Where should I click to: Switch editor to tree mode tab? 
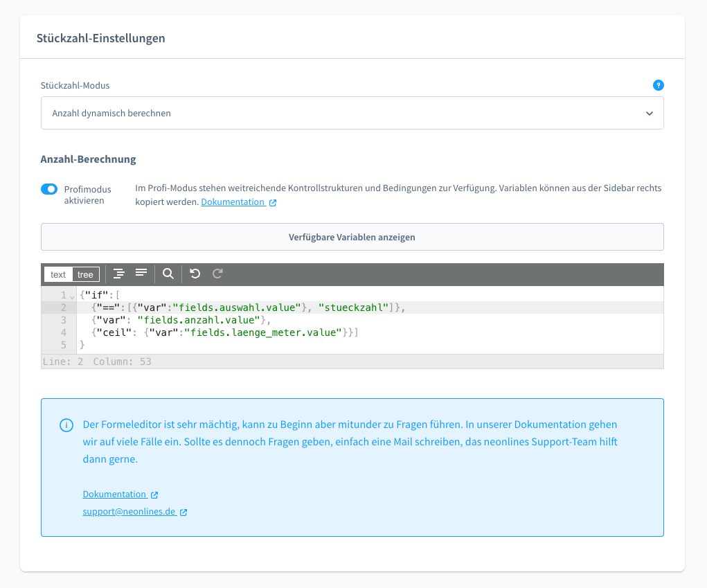click(x=85, y=275)
